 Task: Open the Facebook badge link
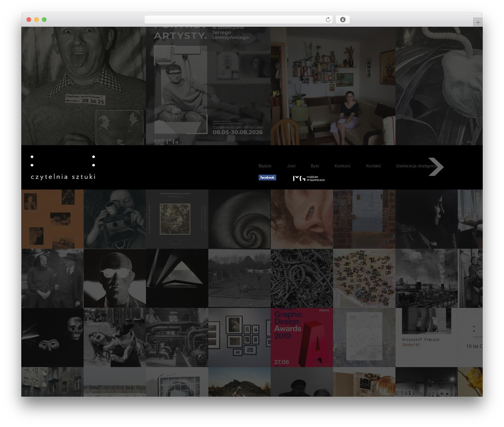click(x=267, y=178)
